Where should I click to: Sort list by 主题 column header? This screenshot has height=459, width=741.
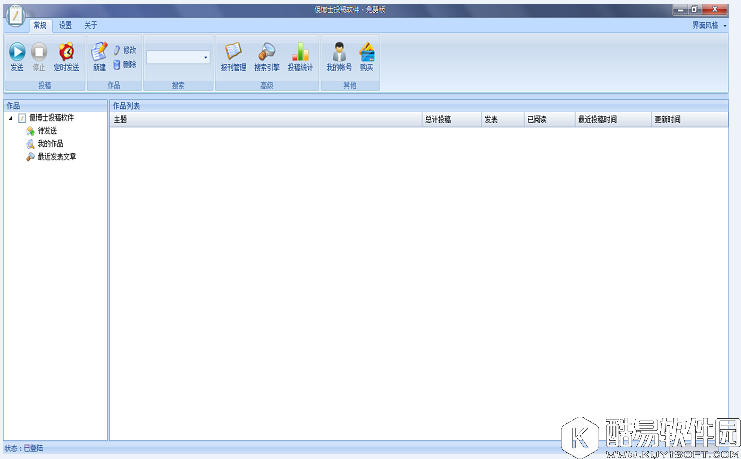click(x=266, y=120)
